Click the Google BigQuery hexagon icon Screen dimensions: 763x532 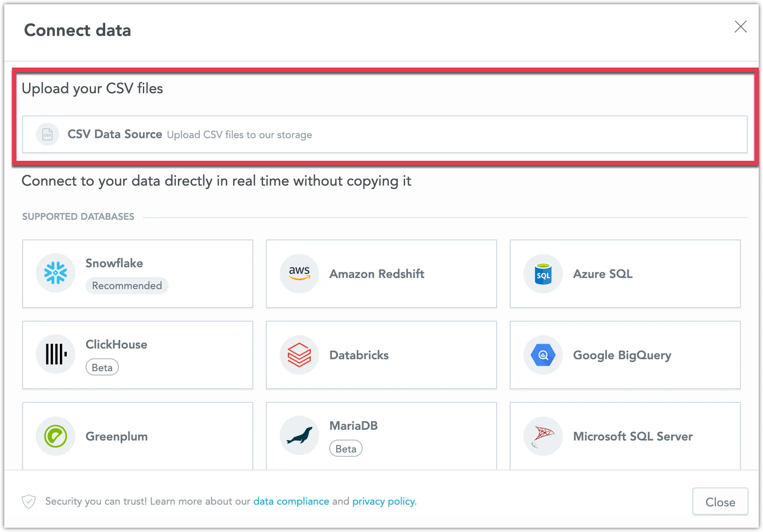tap(542, 355)
